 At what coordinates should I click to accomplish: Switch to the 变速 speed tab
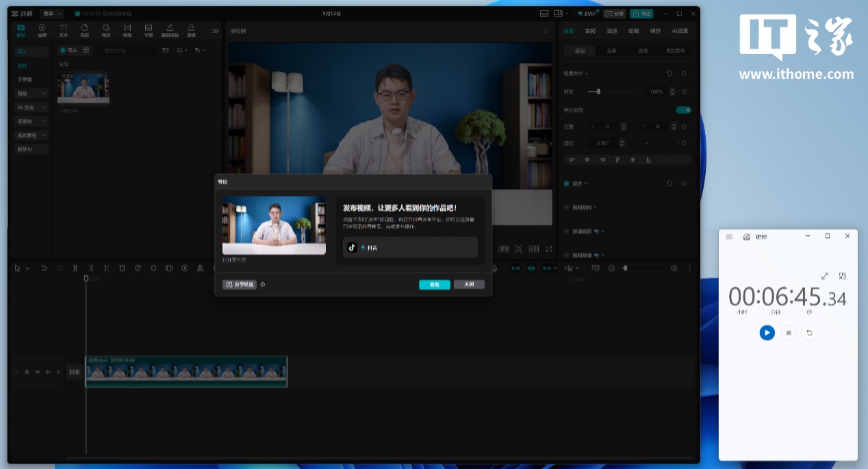(x=612, y=31)
